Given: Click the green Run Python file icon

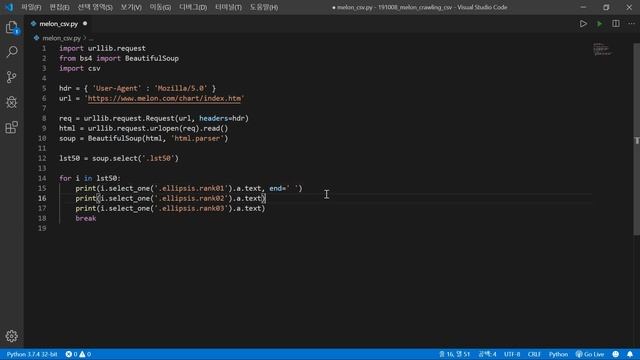Looking at the screenshot, I should [x=600, y=24].
